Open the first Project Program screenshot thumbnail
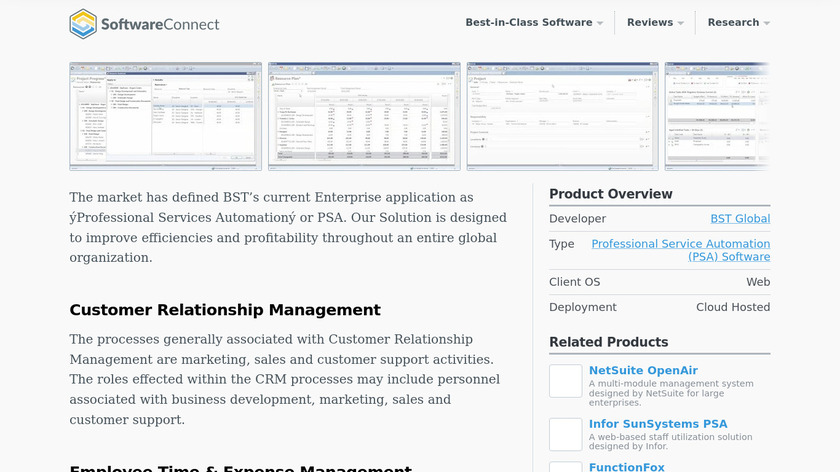This screenshot has width=840, height=472. point(165,116)
